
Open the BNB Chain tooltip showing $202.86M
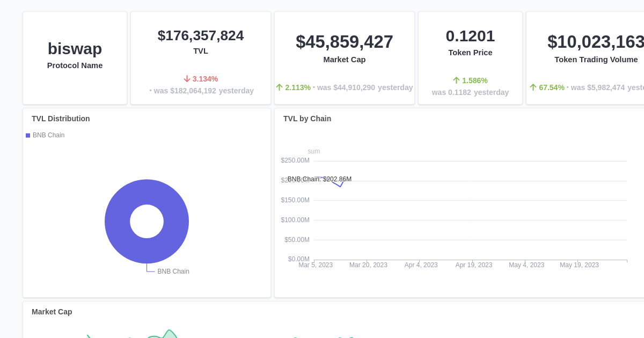(x=319, y=179)
